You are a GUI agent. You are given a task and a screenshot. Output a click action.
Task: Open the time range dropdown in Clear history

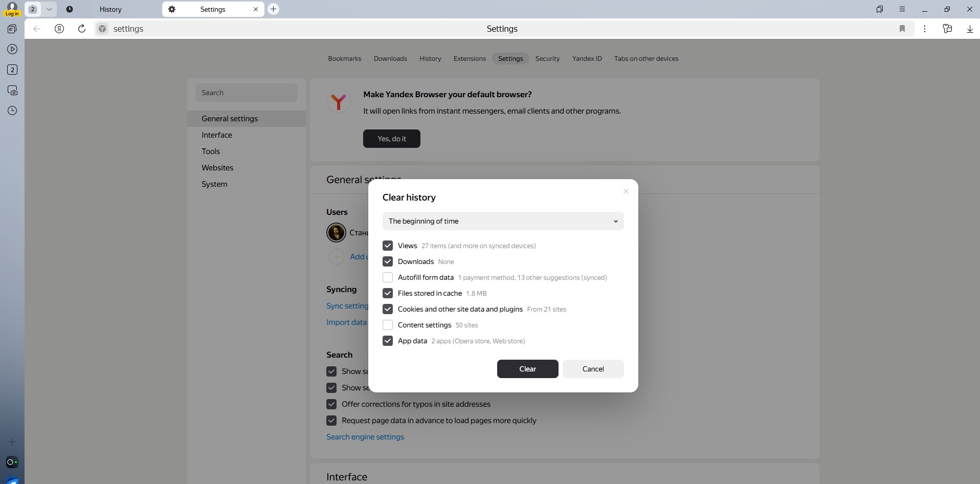click(503, 221)
